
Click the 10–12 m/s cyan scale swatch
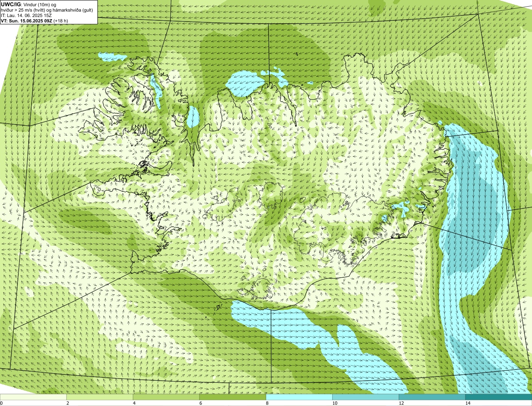tap(366, 397)
